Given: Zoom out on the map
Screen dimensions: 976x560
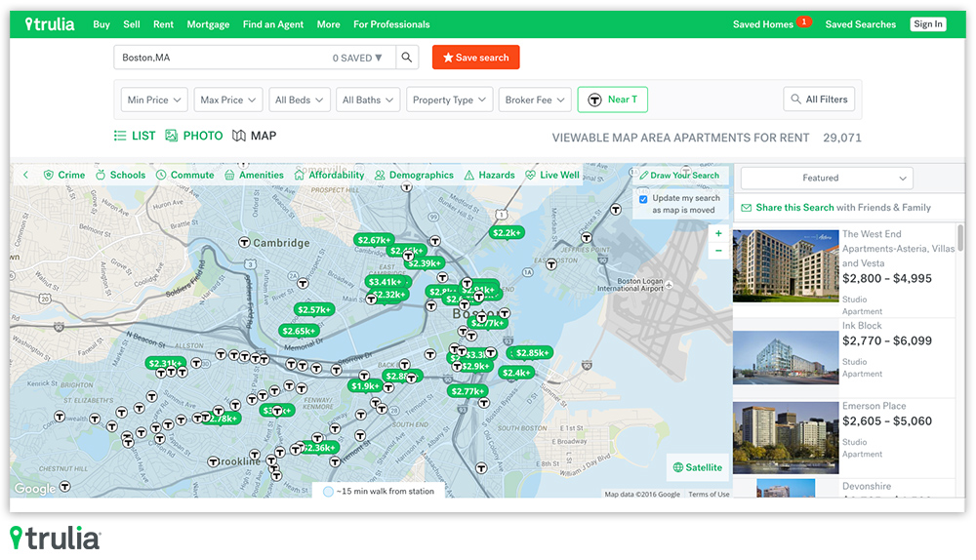Looking at the screenshot, I should point(719,251).
